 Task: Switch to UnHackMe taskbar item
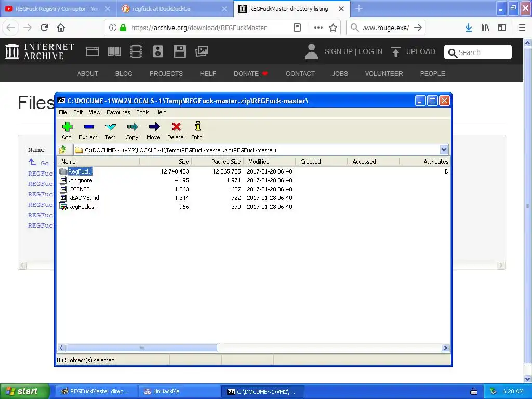point(180,391)
